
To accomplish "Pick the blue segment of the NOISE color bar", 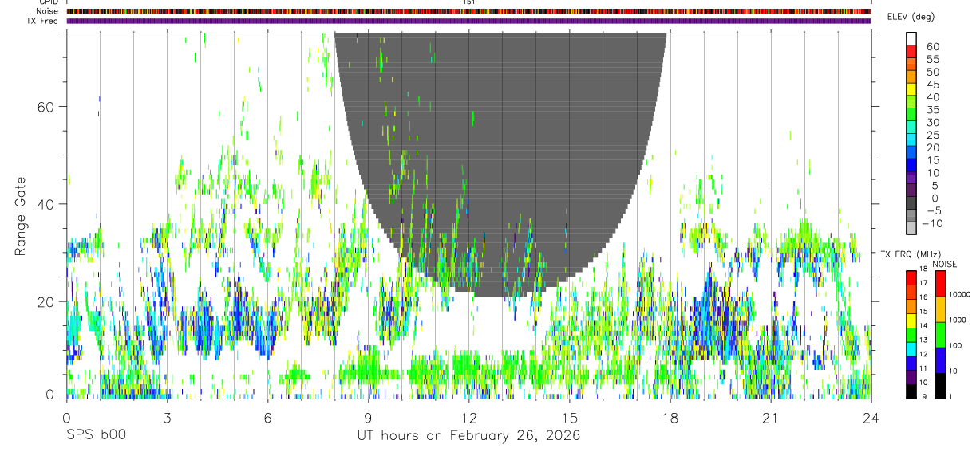I will tap(940, 360).
